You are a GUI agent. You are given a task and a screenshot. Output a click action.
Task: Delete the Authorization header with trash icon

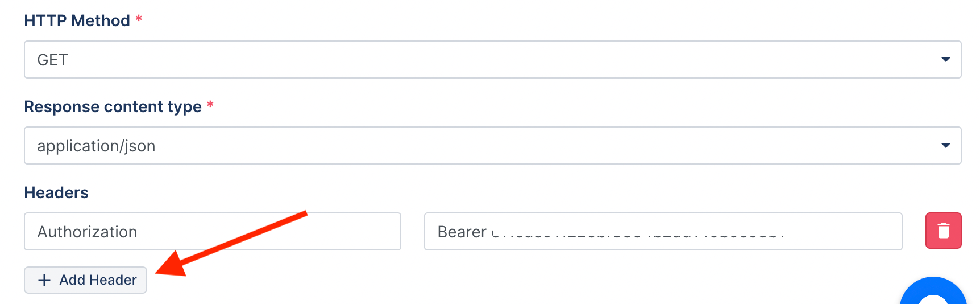click(x=943, y=231)
